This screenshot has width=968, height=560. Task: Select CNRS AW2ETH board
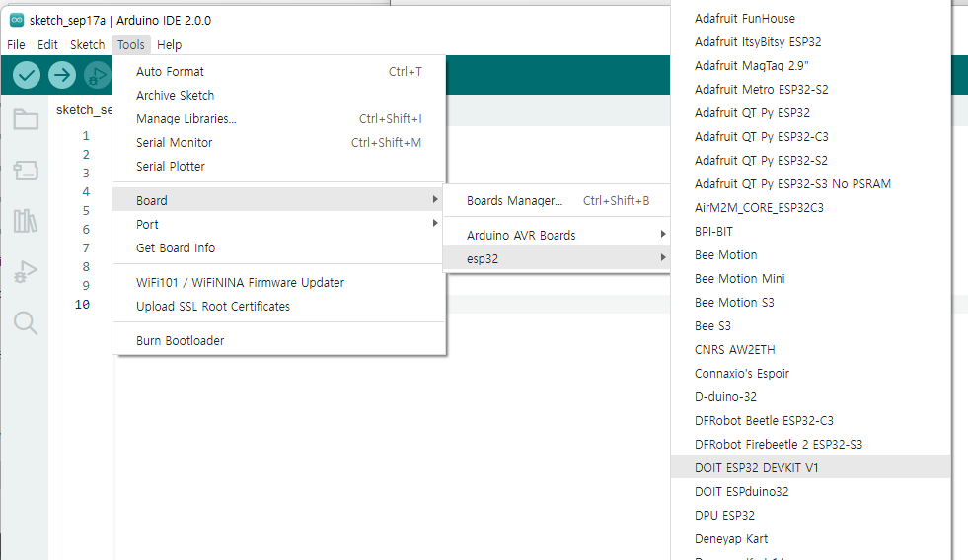pyautogui.click(x=810, y=350)
